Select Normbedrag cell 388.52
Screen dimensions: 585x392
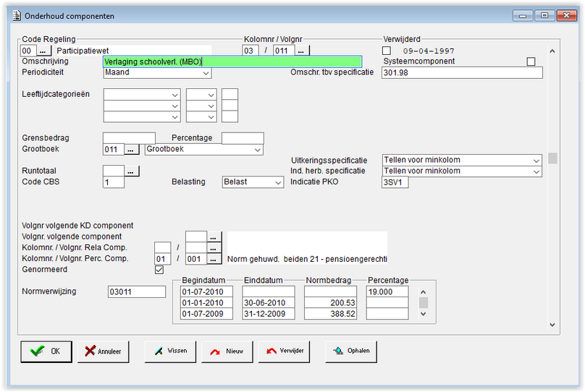pyautogui.click(x=330, y=314)
